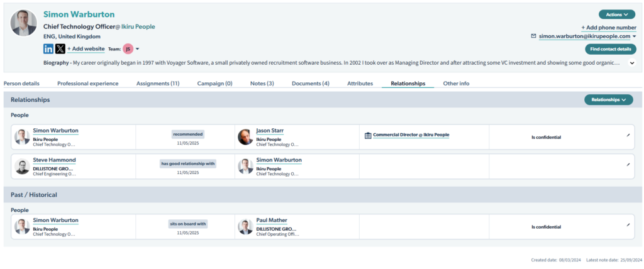Click Simon Warburton's large profile photo

(x=23, y=23)
